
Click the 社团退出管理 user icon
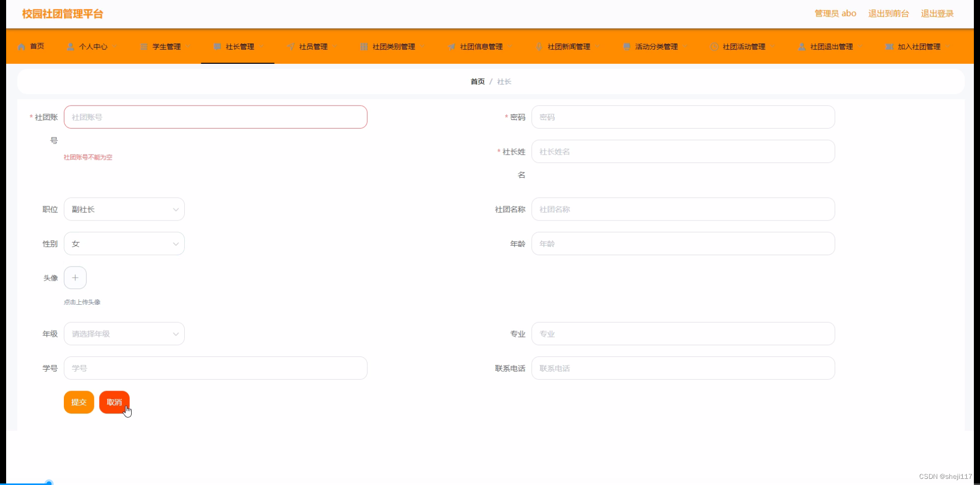coord(801,46)
